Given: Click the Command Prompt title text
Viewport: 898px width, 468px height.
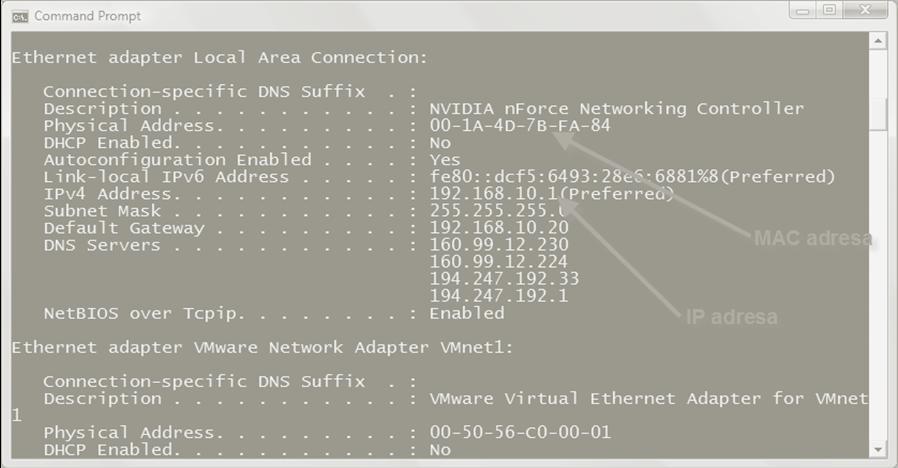Looking at the screenshot, I should (88, 16).
